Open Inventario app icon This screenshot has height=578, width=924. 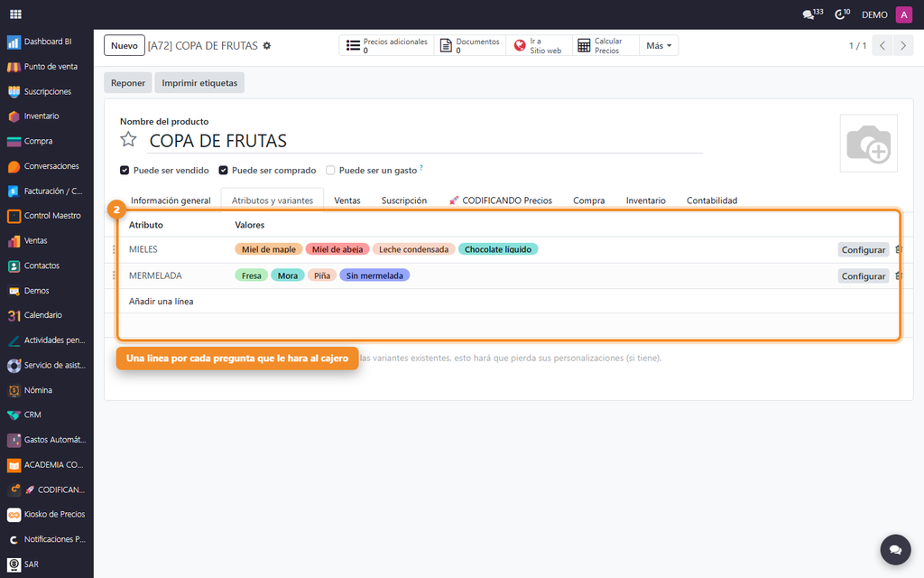14,117
